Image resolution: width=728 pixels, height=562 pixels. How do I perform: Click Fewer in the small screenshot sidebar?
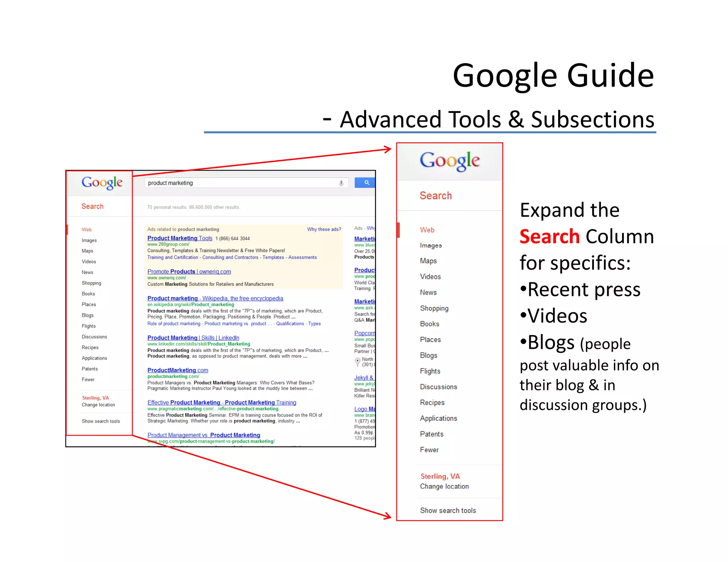(88, 379)
